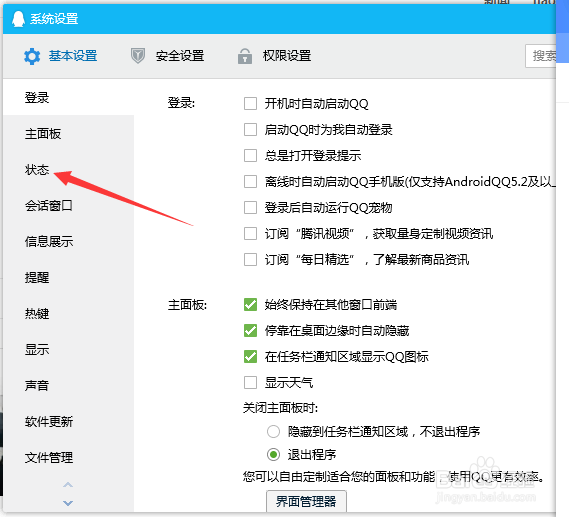
Task: Click the shield icon beside 安全设置
Action: coord(138,56)
